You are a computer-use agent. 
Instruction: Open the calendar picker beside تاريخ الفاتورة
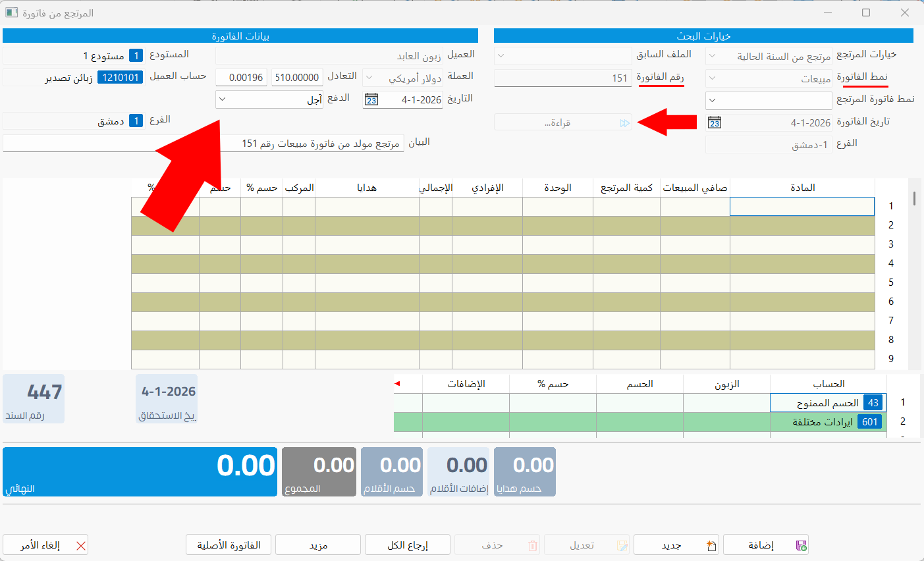(x=715, y=122)
